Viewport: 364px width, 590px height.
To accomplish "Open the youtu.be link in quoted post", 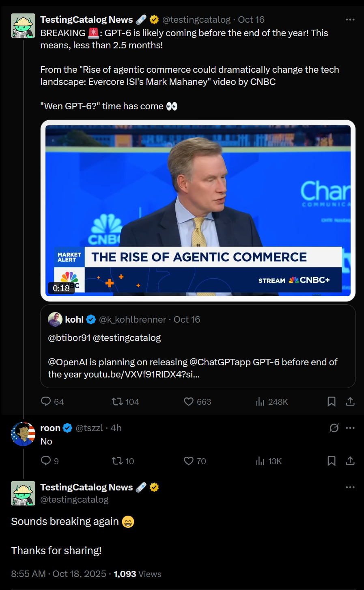I will [142, 374].
